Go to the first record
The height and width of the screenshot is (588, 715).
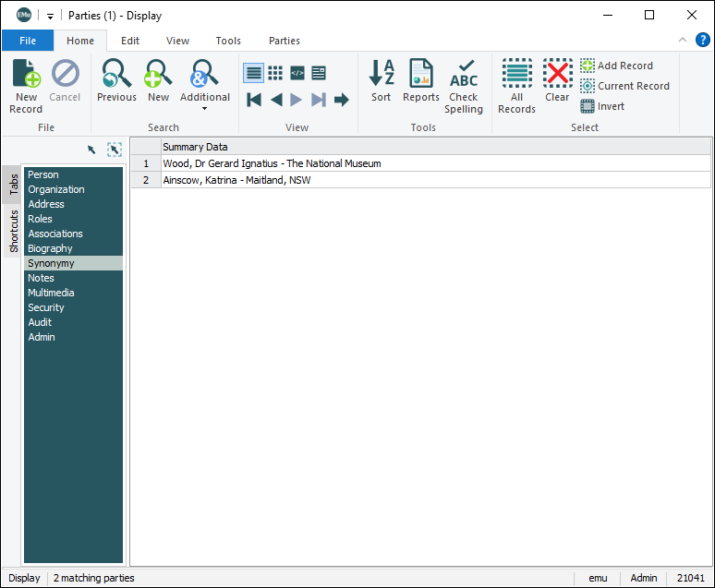(254, 100)
